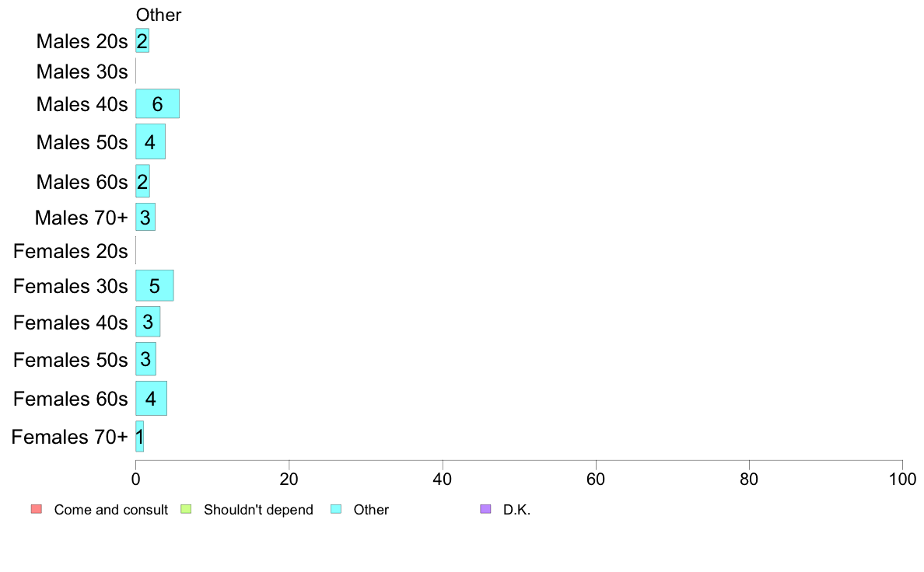This screenshot has width=924, height=572.
Task: Click the Shouldn't depend legend label
Action: coord(258,510)
